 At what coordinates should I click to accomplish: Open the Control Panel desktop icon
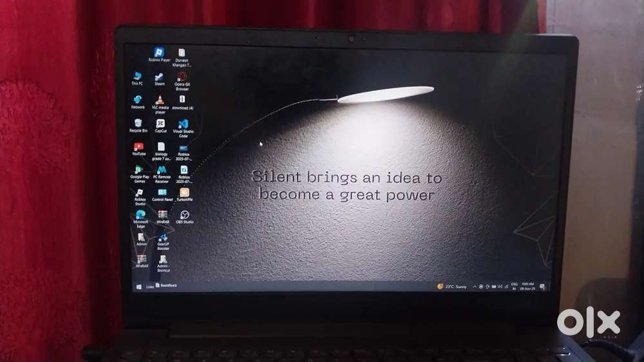(162, 195)
